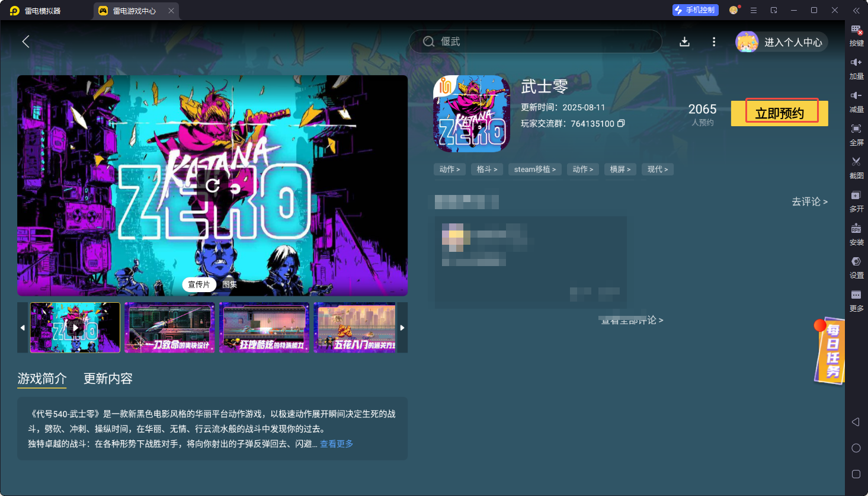Click the user avatar in title bar
This screenshot has width=868, height=496.
[734, 10]
